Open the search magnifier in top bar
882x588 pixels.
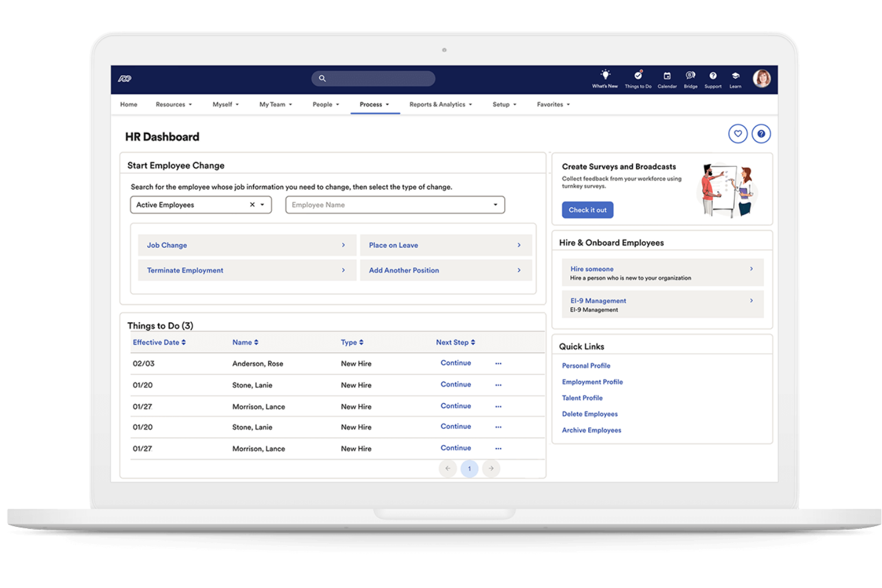(322, 78)
